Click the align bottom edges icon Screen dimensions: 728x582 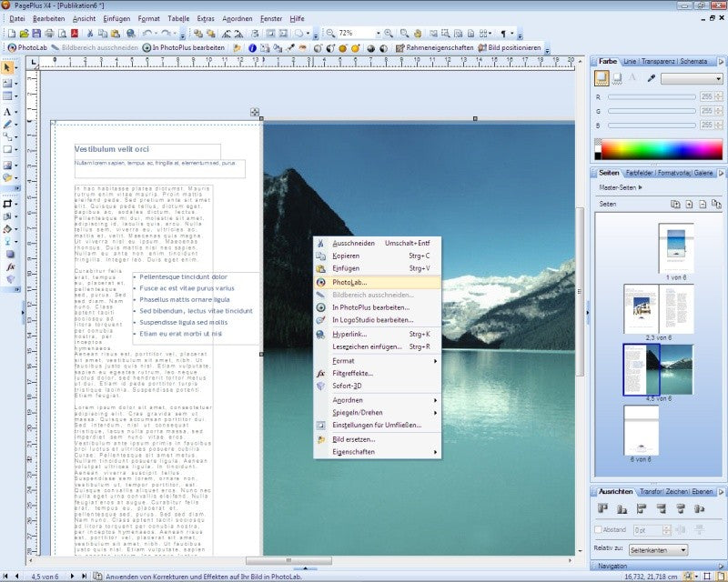622,509
